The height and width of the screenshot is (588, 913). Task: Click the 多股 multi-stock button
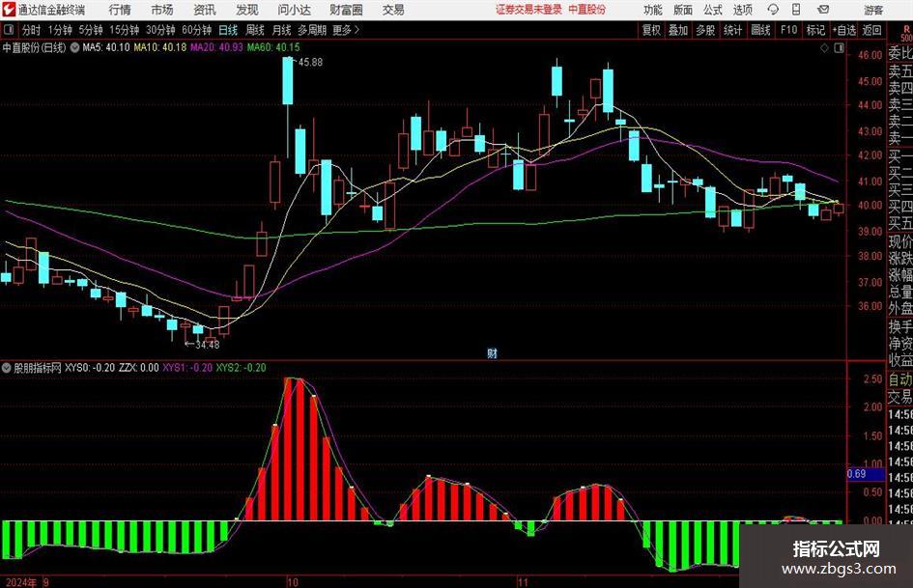point(705,30)
